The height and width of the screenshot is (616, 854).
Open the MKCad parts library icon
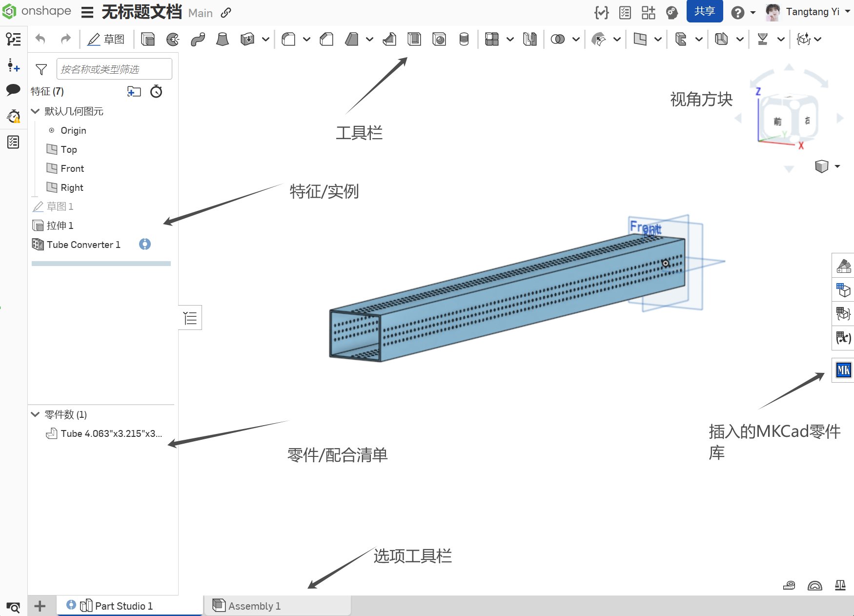pos(843,370)
